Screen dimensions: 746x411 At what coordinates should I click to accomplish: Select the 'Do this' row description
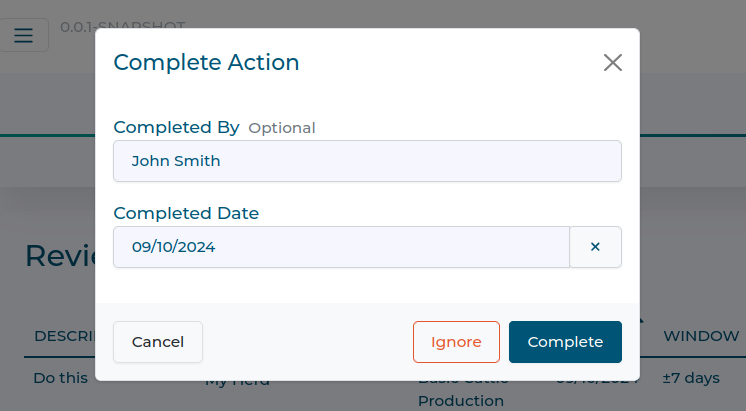click(61, 379)
